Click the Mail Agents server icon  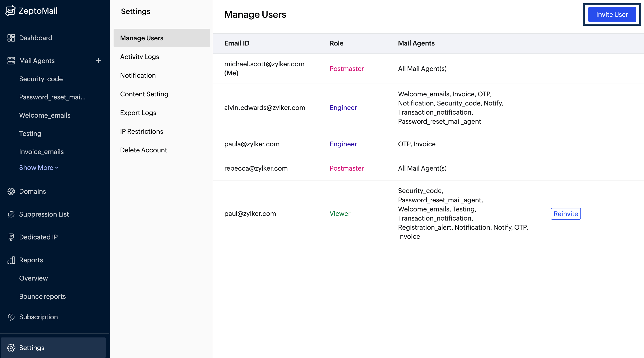coord(11,61)
